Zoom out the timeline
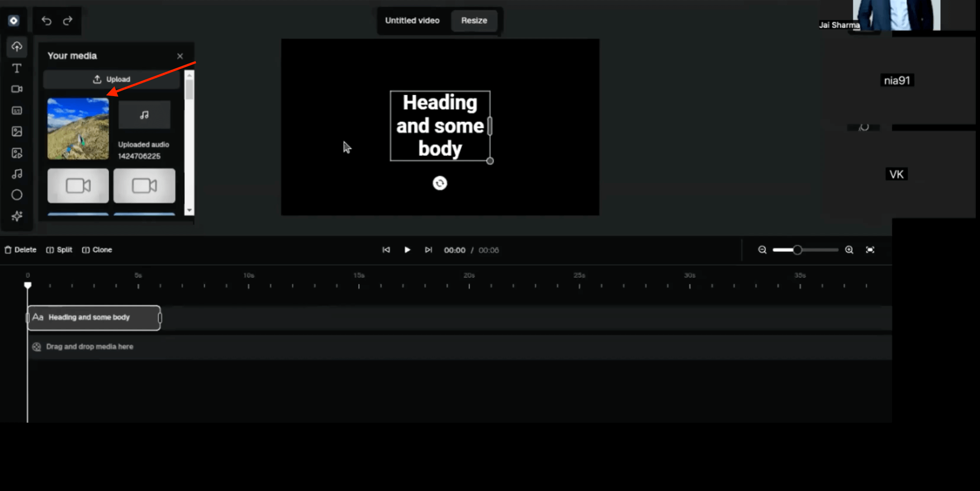 762,250
